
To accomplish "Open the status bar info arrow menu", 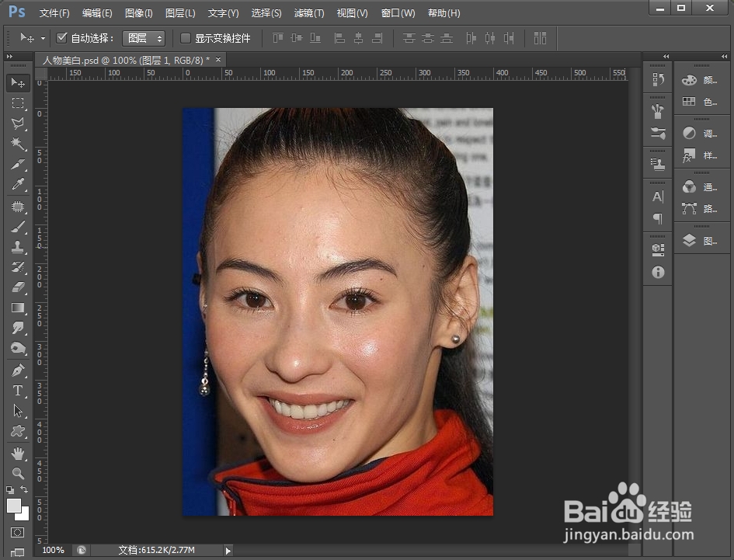I will 228,551.
